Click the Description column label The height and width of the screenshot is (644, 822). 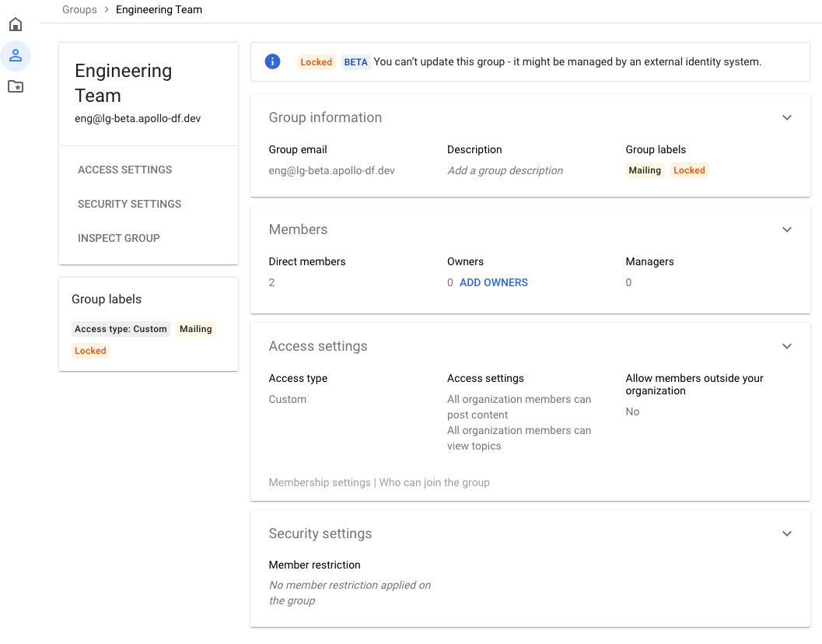pyautogui.click(x=474, y=149)
